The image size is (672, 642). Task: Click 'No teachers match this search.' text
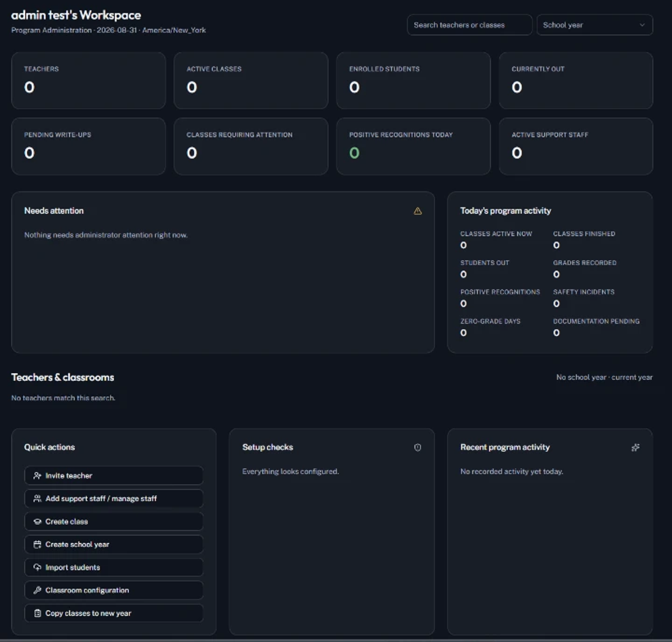click(x=63, y=398)
